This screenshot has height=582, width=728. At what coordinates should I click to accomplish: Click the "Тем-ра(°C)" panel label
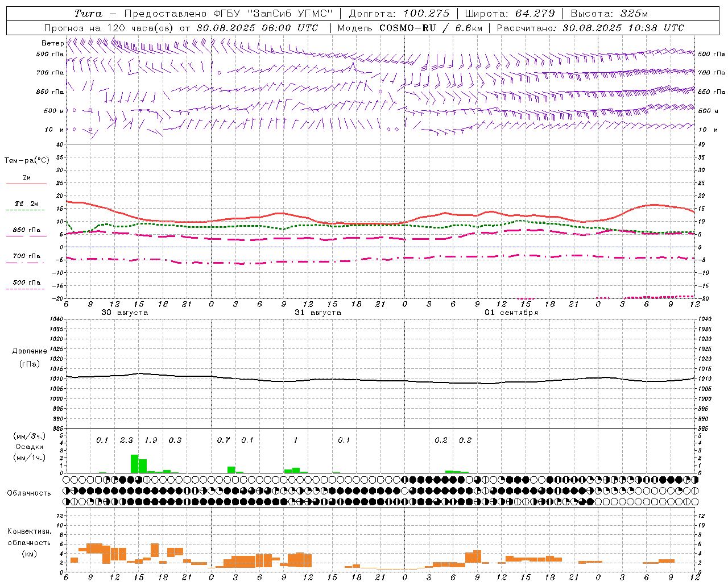point(27,161)
